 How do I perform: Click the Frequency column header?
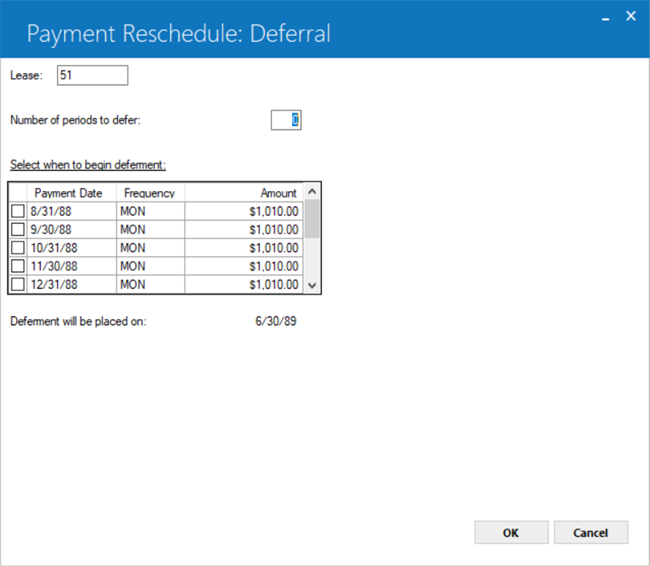click(150, 193)
